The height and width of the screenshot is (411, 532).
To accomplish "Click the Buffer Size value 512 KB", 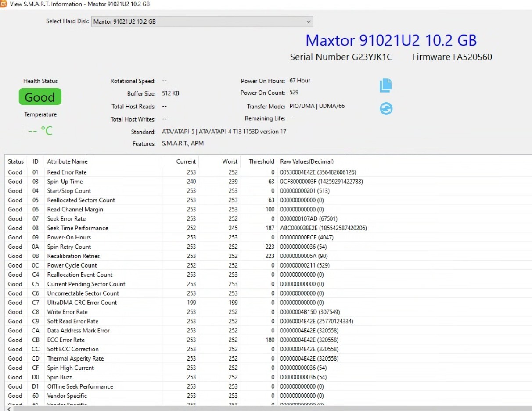I will [x=170, y=93].
